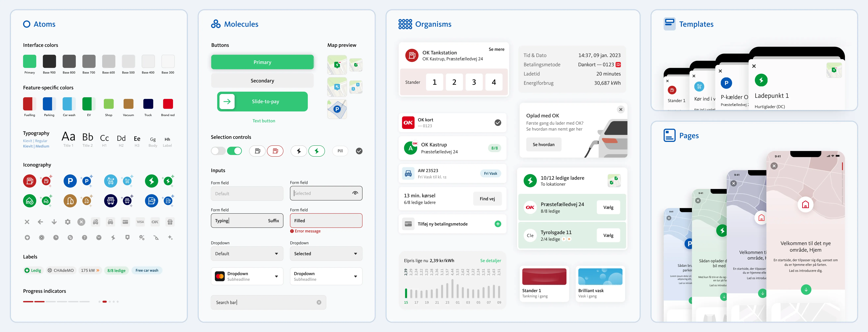Select the Brand red color swatch
868x332 pixels.
(x=168, y=104)
